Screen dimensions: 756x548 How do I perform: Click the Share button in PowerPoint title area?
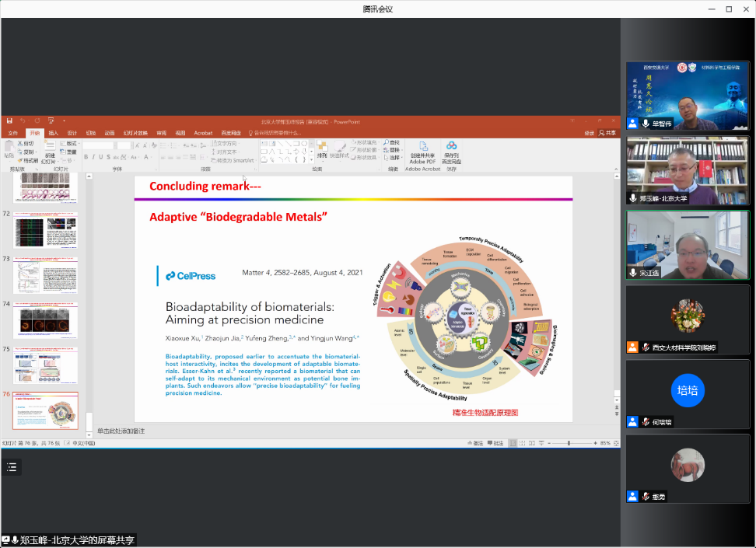tap(607, 133)
